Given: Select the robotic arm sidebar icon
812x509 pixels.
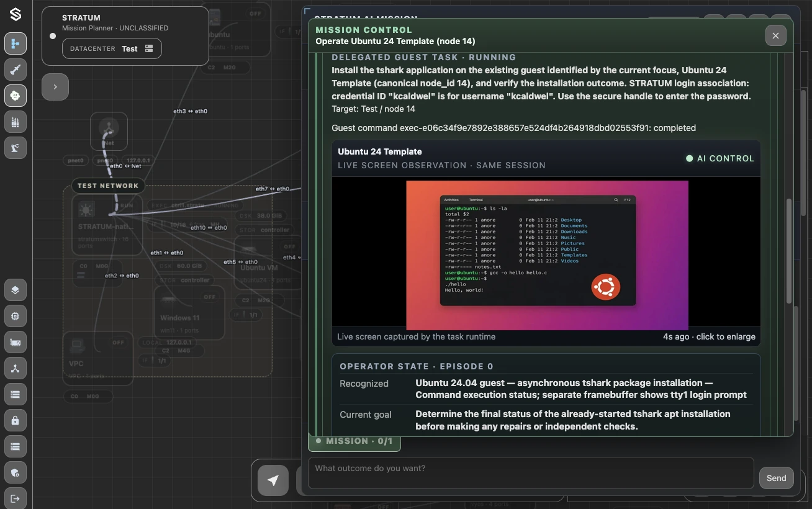Looking at the screenshot, I should tap(16, 148).
